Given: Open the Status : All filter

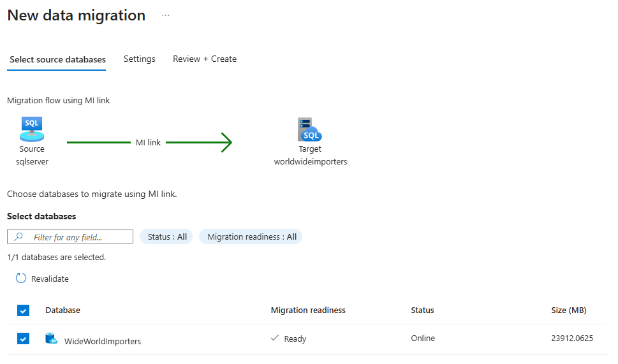Looking at the screenshot, I should click(x=167, y=237).
